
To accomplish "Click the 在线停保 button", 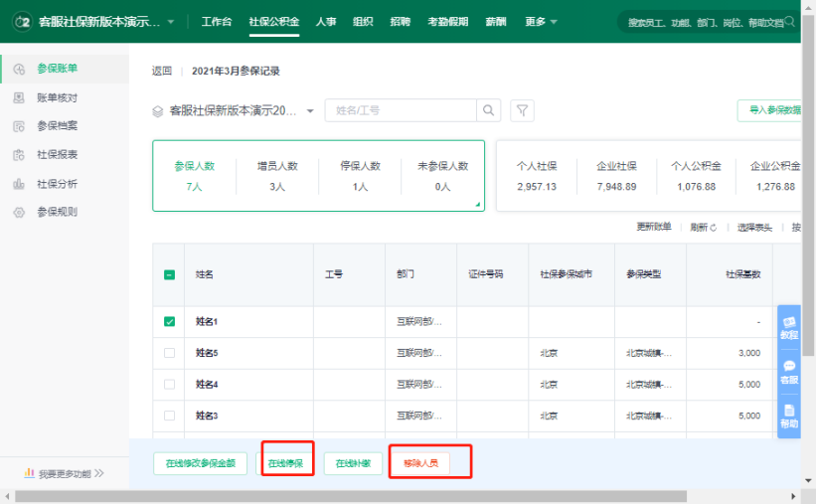I will pos(285,463).
